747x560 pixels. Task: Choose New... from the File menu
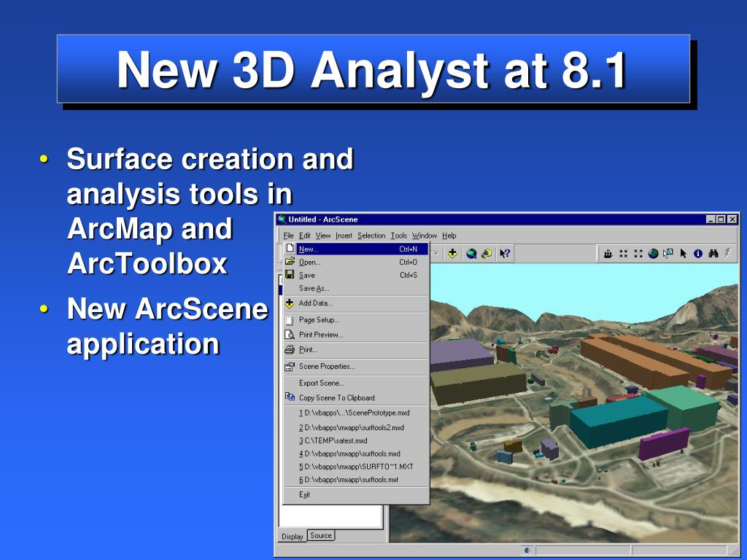pos(356,249)
